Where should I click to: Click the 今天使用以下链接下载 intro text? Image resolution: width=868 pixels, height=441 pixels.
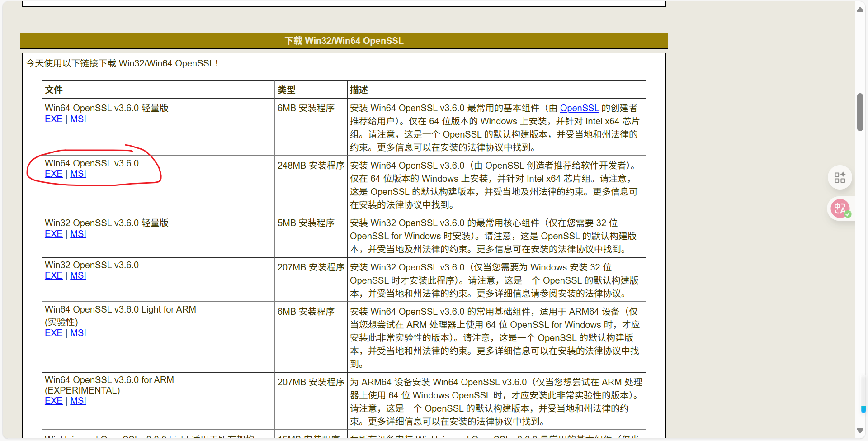pos(122,63)
